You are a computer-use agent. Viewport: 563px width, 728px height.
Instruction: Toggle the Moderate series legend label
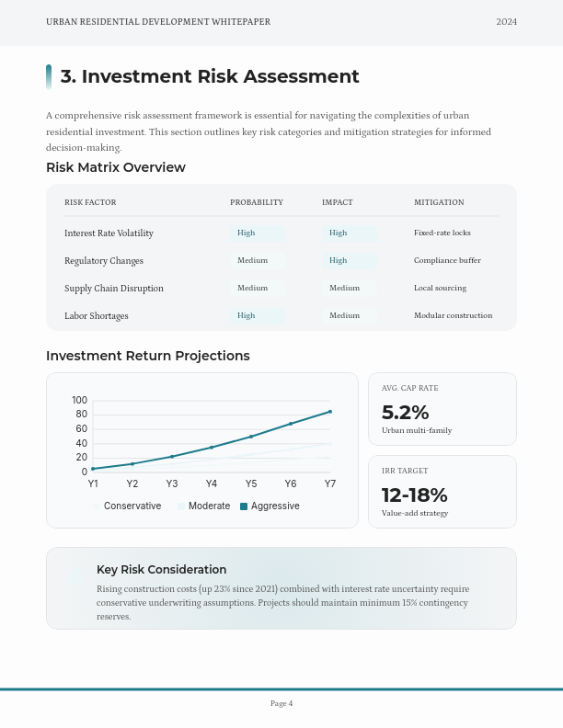[209, 506]
